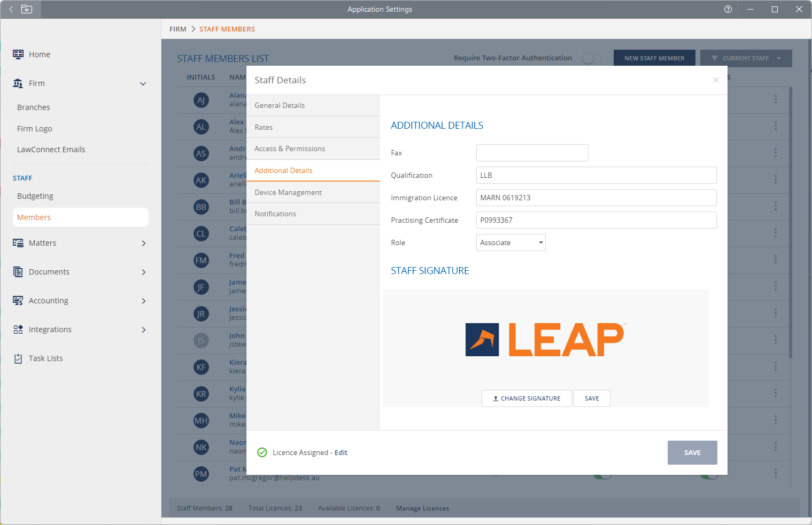Screen dimensions: 812x525
Task: Click the staff list vertical scrollbar
Action: tap(791, 222)
